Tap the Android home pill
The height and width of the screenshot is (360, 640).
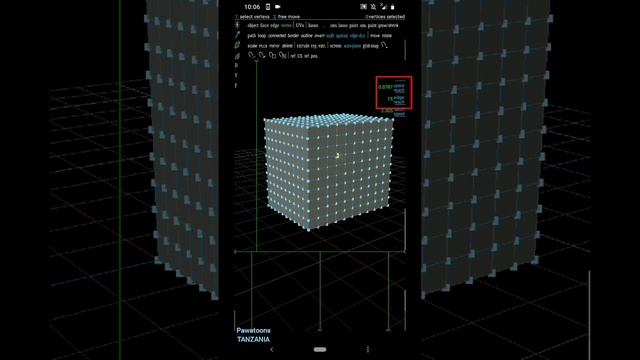coord(320,349)
